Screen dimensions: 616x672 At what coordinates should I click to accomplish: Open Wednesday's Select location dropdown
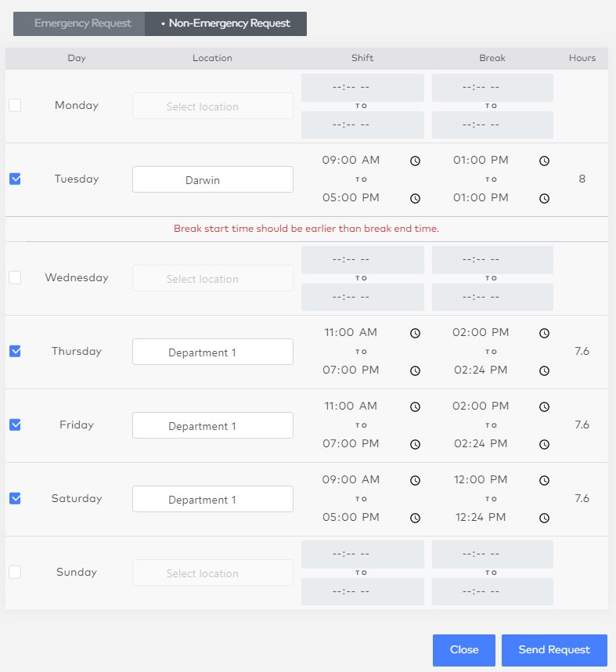click(213, 278)
